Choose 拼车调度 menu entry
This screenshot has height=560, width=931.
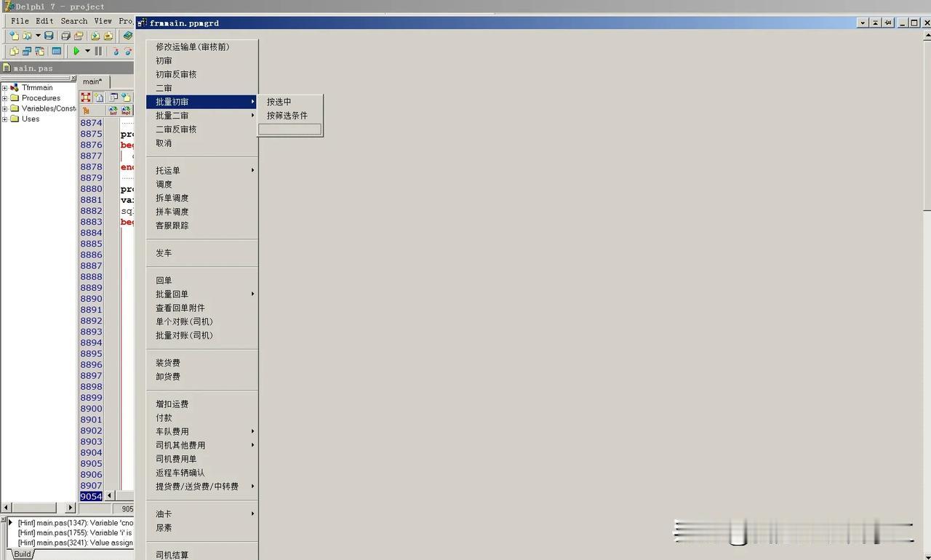pyautogui.click(x=202, y=212)
